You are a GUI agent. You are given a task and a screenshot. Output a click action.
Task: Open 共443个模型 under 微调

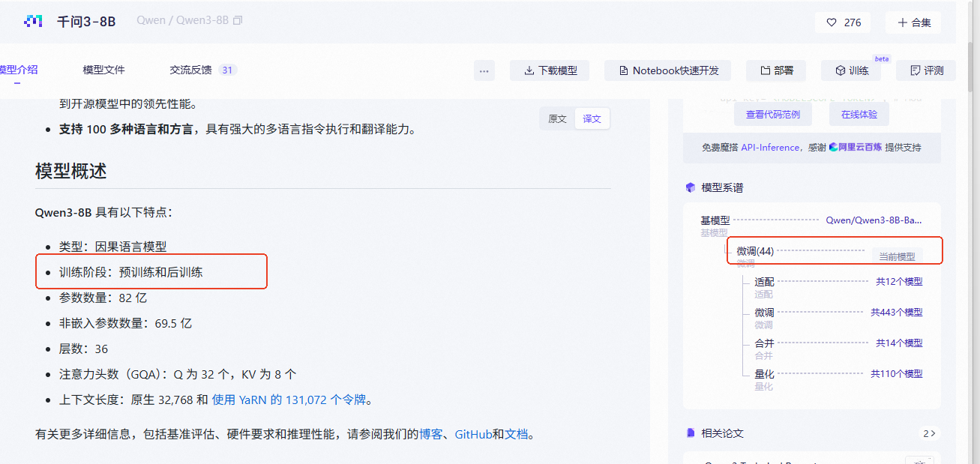click(x=896, y=313)
